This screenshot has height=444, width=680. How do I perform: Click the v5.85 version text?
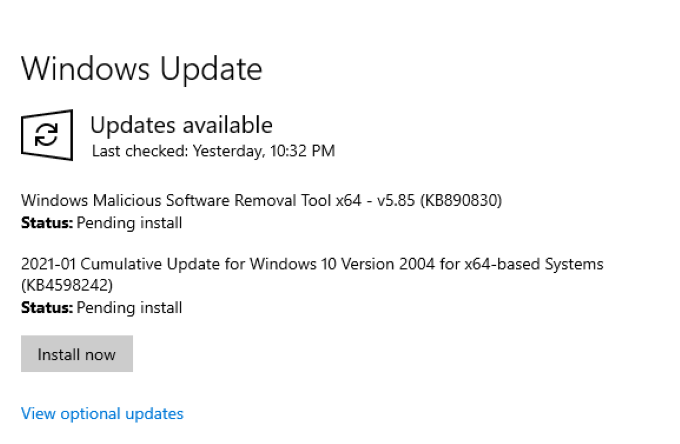click(396, 201)
